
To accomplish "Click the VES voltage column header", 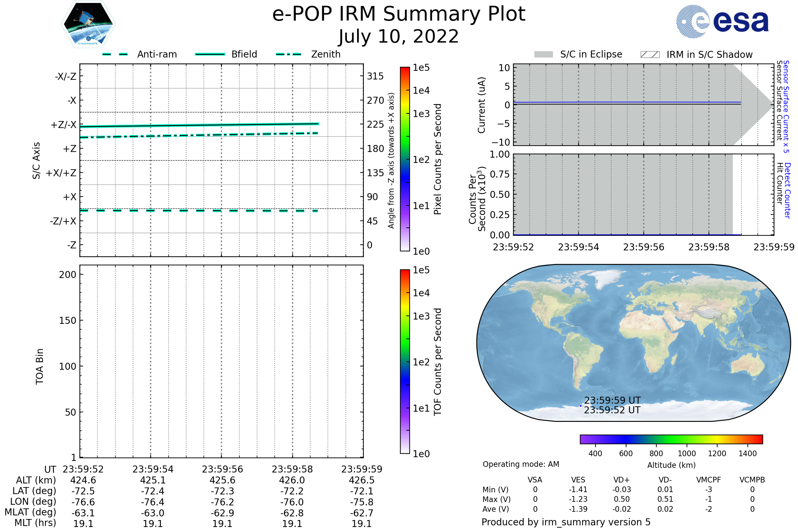I will [578, 480].
